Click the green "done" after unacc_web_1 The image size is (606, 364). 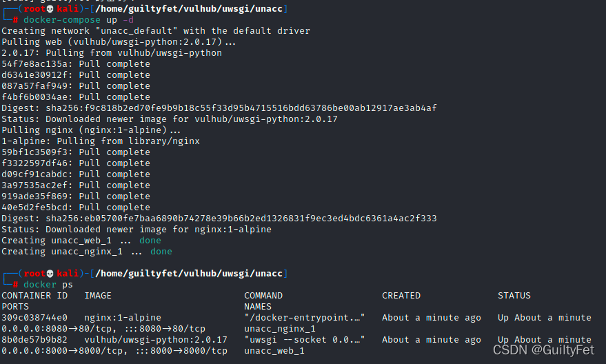[150, 241]
